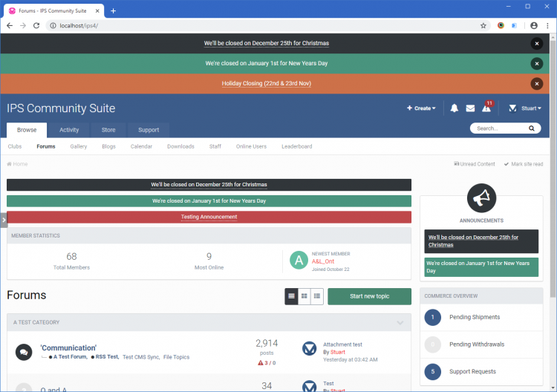Open the Stuart user account menu
The height and width of the screenshot is (392, 557).
524,108
